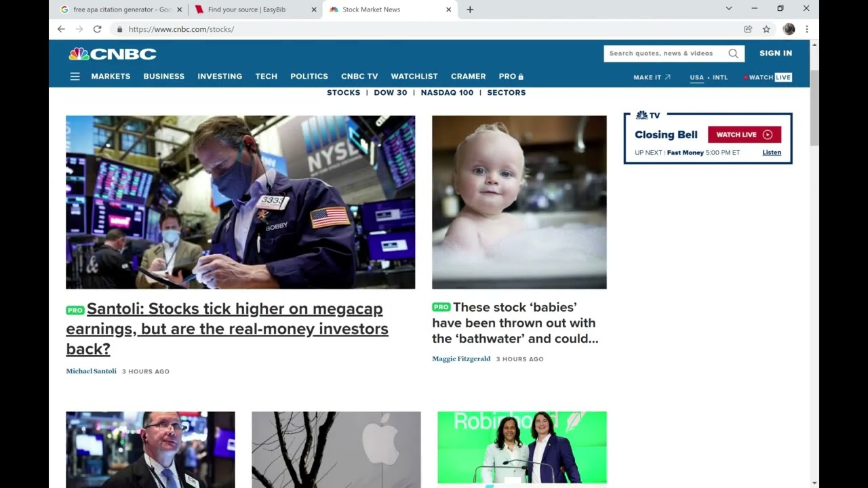The height and width of the screenshot is (488, 868).
Task: Open the Santoli megacap earnings headline
Action: coord(227,329)
